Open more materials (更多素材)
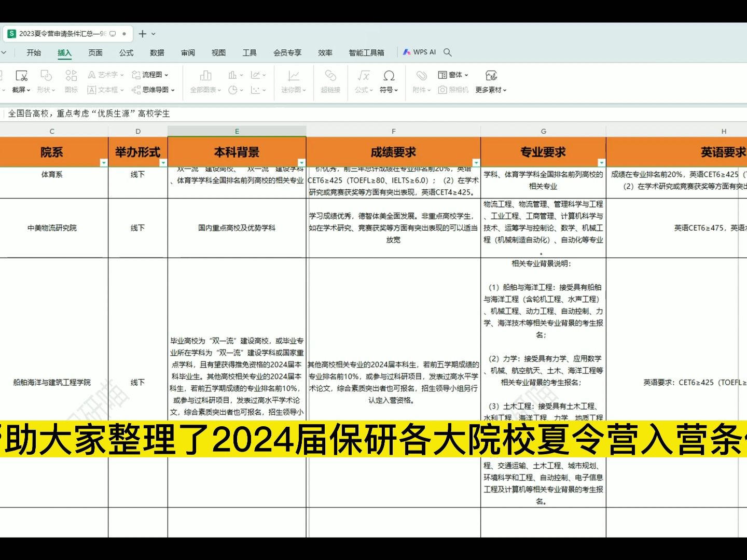 tap(491, 82)
